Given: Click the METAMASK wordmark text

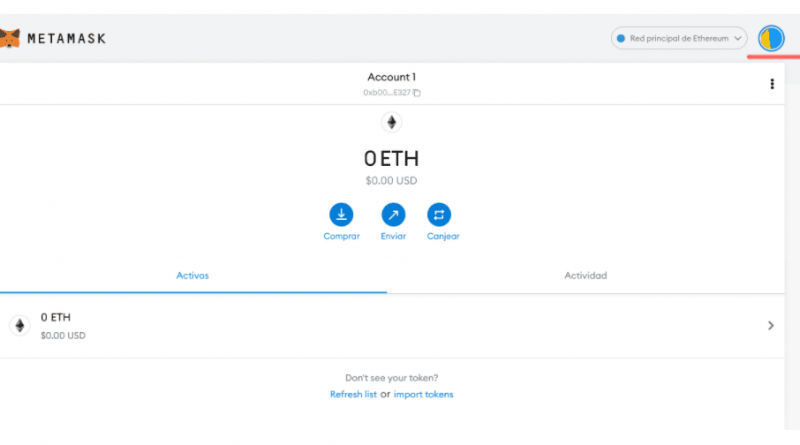Looking at the screenshot, I should pyautogui.click(x=67, y=39).
